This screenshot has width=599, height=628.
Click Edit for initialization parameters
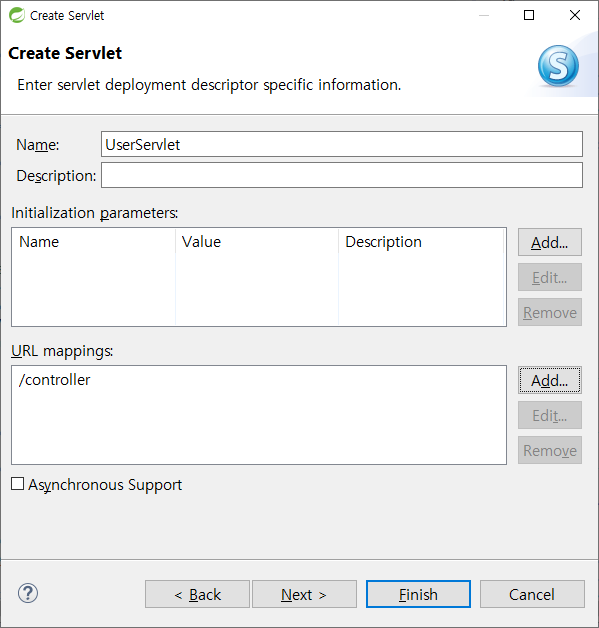550,277
